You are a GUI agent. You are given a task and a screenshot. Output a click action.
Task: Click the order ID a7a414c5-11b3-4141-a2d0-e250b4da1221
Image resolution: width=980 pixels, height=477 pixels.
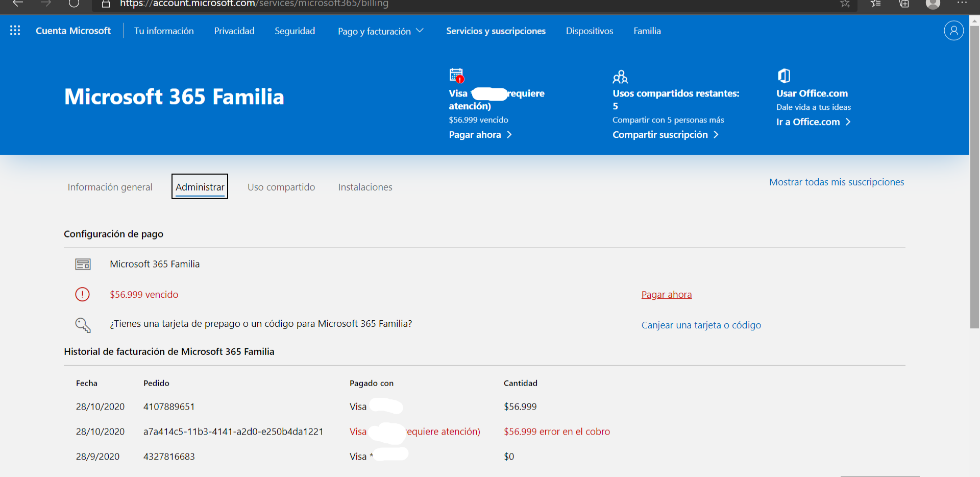233,432
